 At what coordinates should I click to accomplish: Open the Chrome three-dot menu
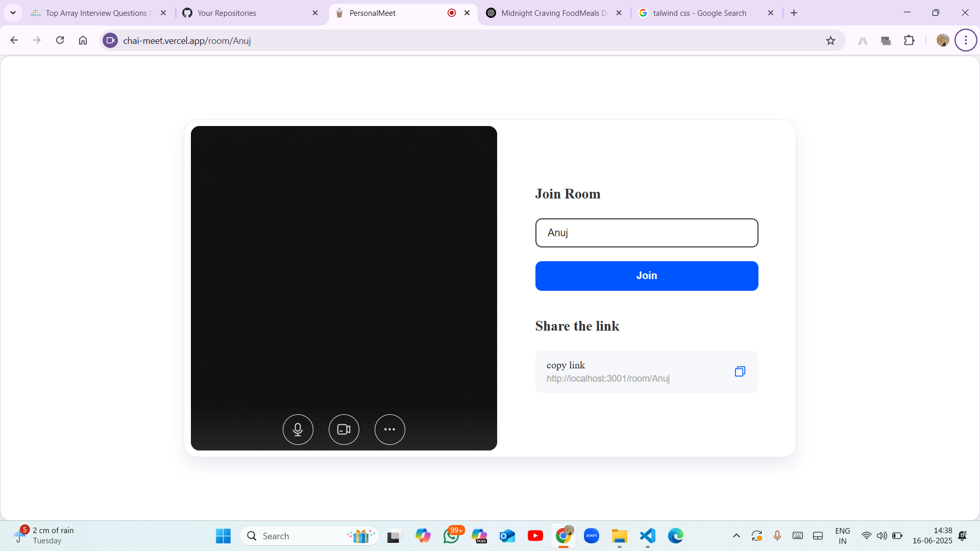[x=966, y=40]
